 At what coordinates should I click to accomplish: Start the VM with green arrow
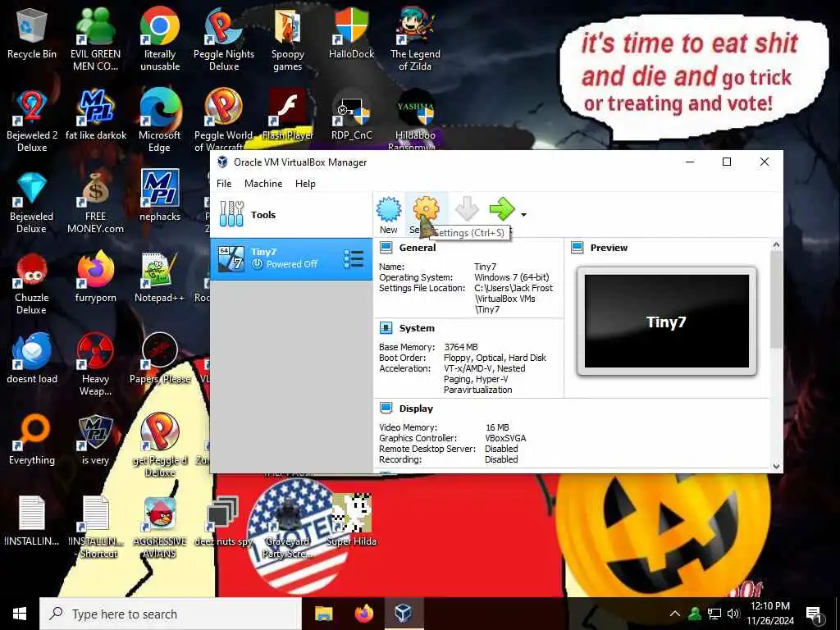point(502,209)
